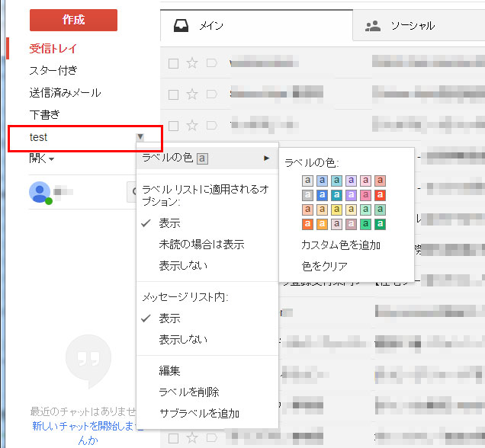The width and height of the screenshot is (485, 448).
Task: Open the test label in sidebar
Action: coord(38,137)
